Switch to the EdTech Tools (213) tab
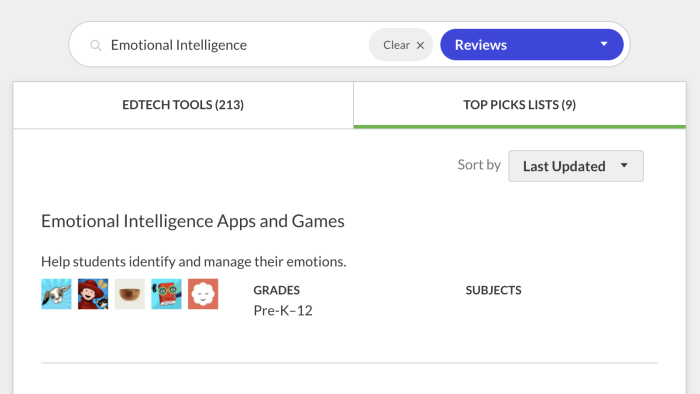 pyautogui.click(x=183, y=105)
